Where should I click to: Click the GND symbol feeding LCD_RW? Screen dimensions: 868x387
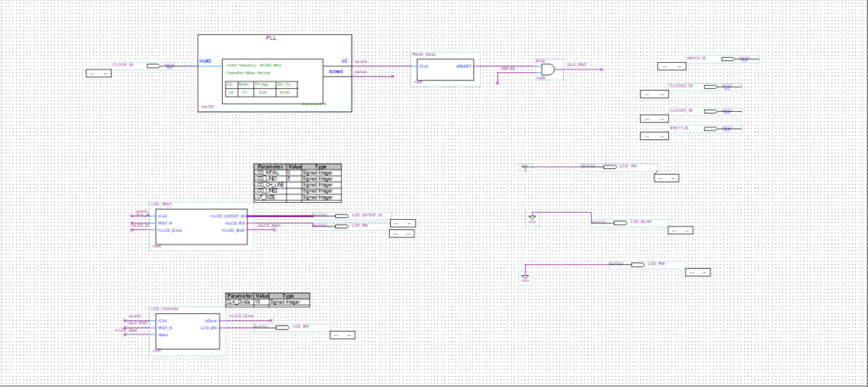526,277
